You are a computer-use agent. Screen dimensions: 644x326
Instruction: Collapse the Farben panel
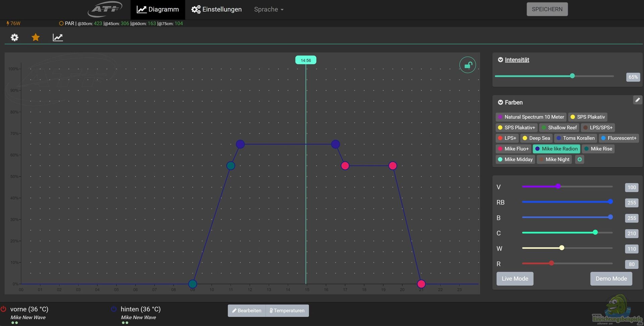coord(500,102)
